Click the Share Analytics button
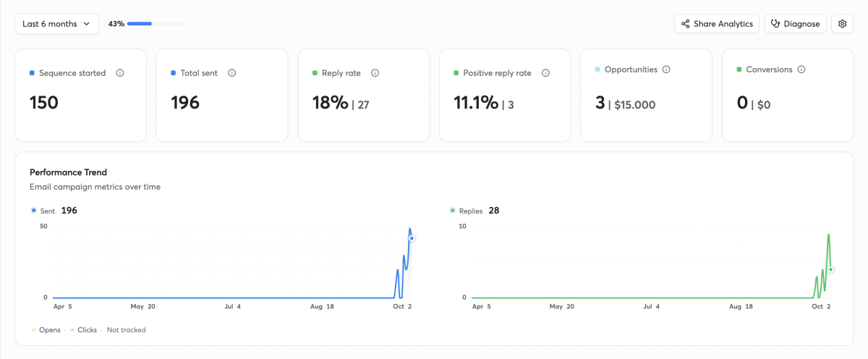 717,24
